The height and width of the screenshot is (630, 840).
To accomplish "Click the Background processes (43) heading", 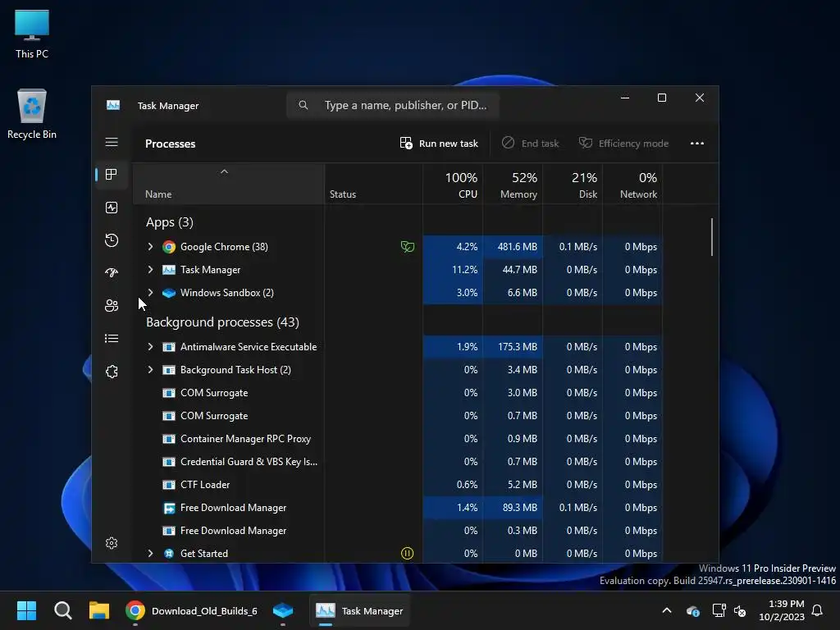I will pyautogui.click(x=222, y=322).
